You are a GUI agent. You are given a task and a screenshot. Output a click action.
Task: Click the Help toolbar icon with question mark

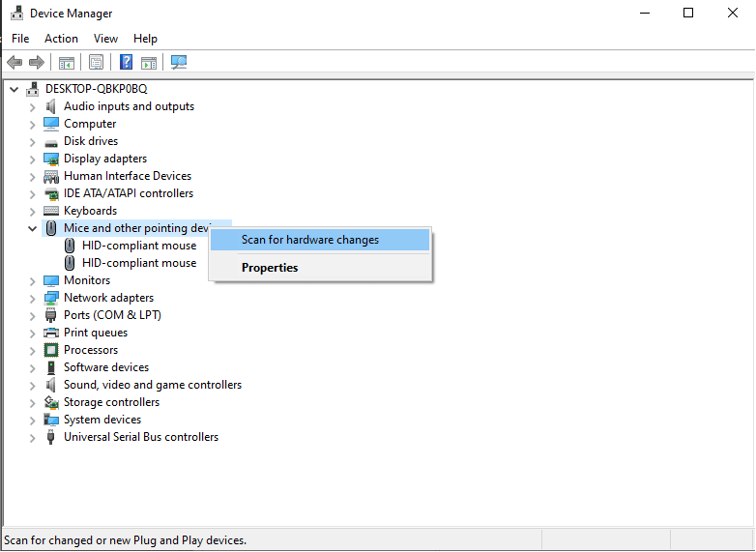coord(126,63)
